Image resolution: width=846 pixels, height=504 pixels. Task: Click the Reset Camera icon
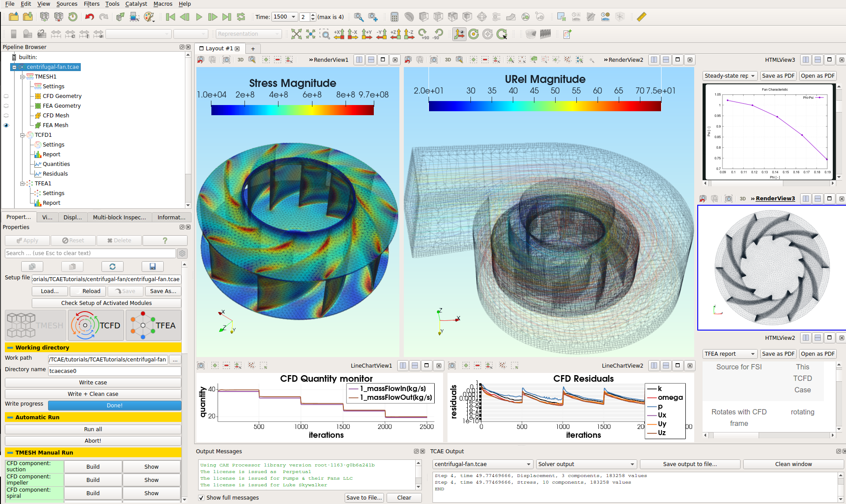pos(297,34)
